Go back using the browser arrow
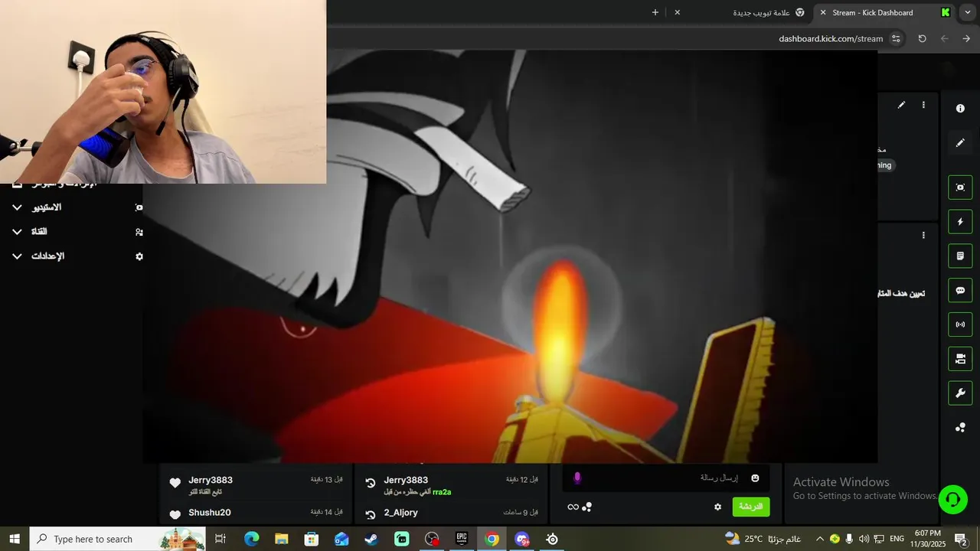 point(944,38)
